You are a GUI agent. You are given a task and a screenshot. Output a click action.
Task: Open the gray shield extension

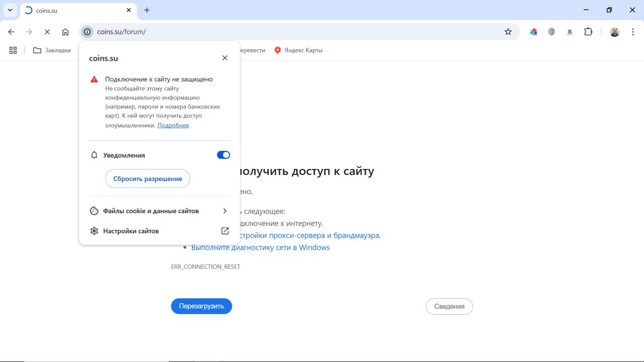(x=551, y=32)
